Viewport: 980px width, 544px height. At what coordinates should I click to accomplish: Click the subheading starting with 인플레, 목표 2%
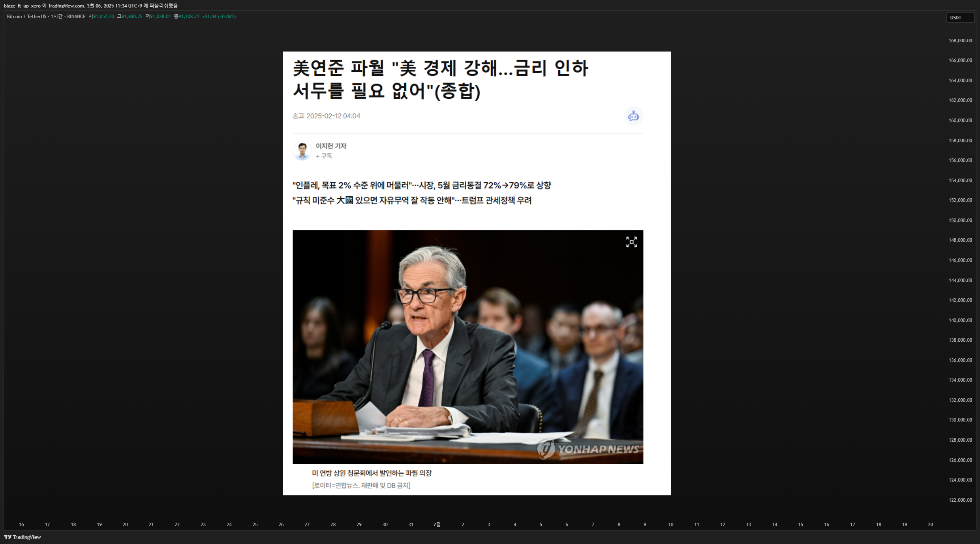click(422, 185)
